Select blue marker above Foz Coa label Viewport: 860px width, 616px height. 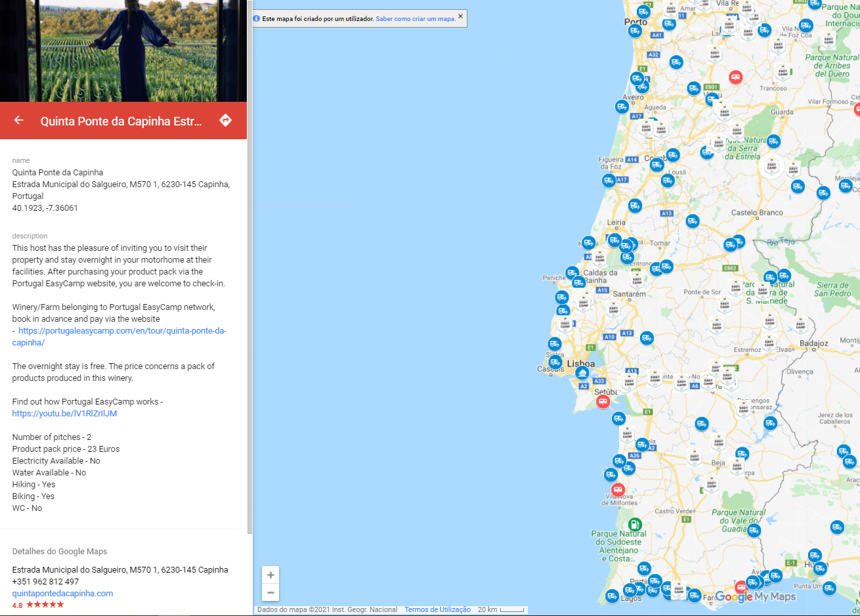tap(806, 26)
